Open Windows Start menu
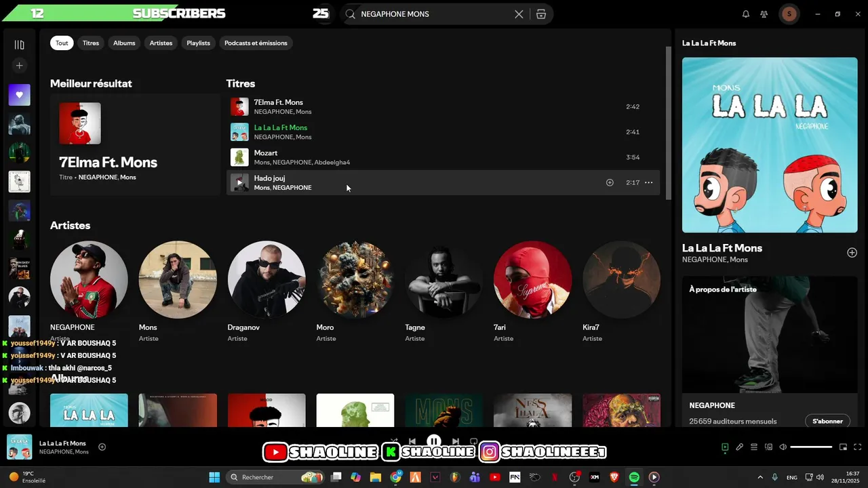 click(x=214, y=477)
